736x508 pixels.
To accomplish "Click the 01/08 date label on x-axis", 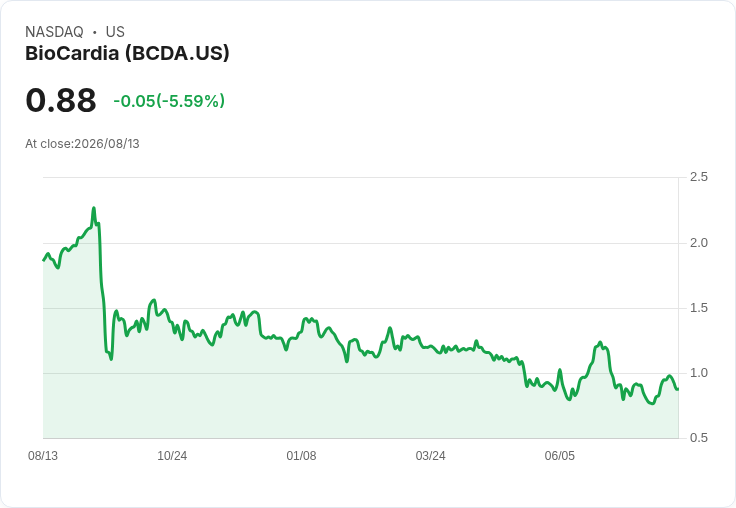I will (301, 455).
